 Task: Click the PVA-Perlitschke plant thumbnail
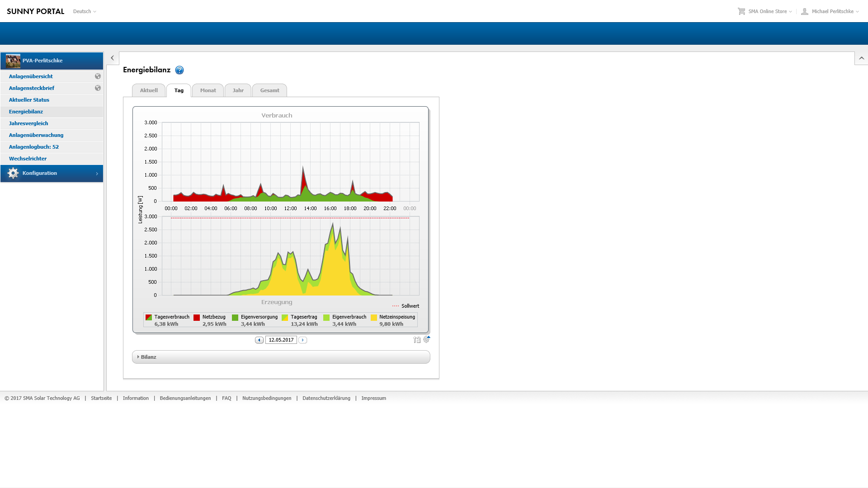[x=13, y=61]
